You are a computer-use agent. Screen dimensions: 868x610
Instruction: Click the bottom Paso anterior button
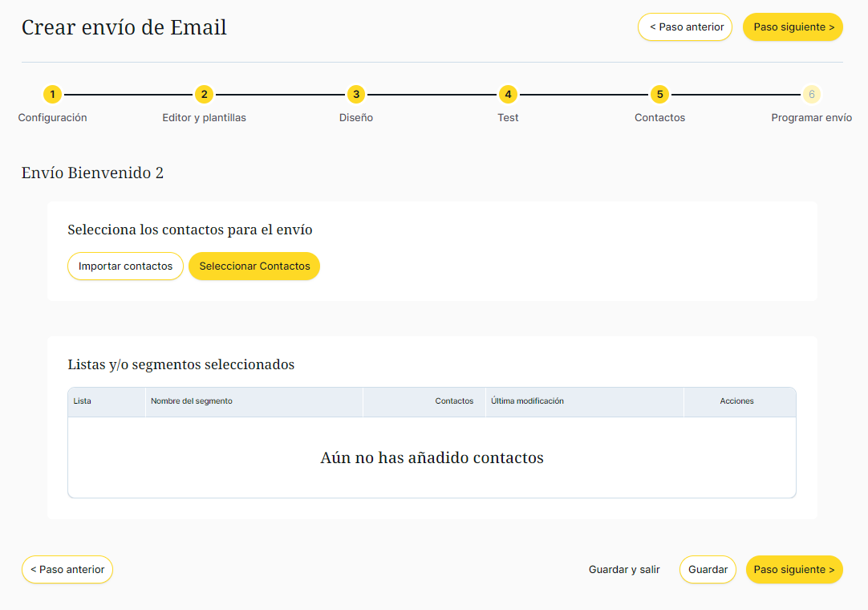click(67, 570)
